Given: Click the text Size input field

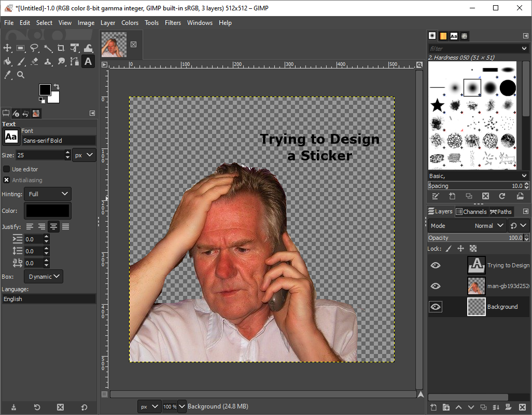Looking at the screenshot, I should 39,155.
